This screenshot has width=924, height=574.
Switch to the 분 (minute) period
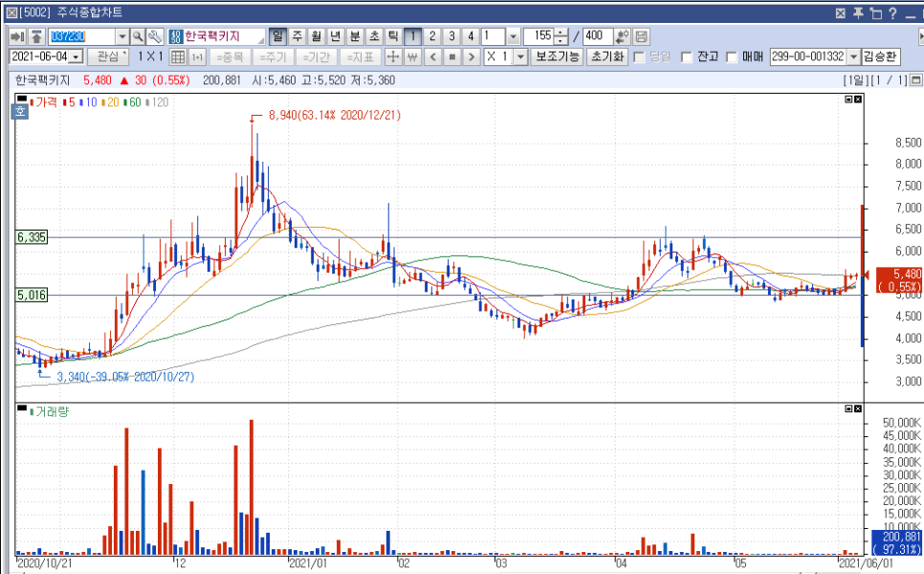pos(355,36)
